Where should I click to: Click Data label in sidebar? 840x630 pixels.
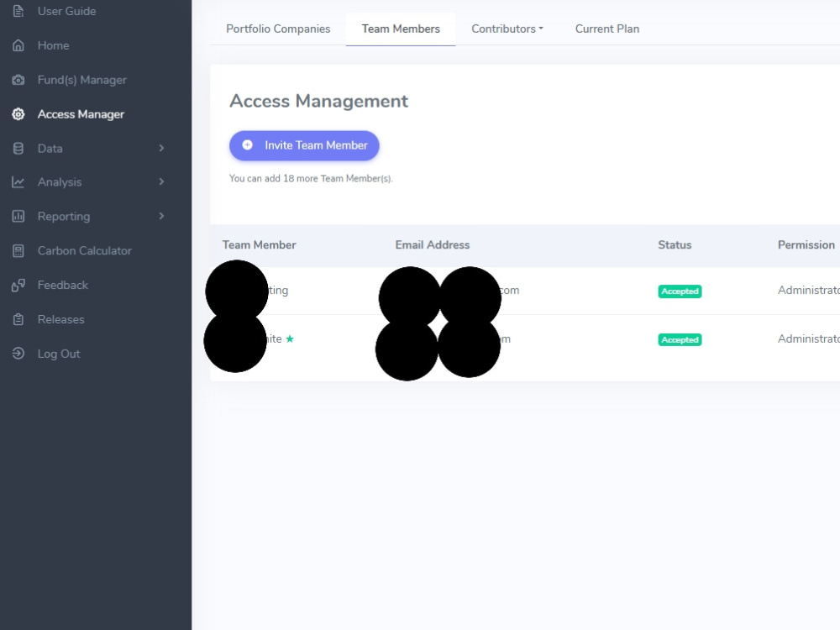(x=50, y=149)
